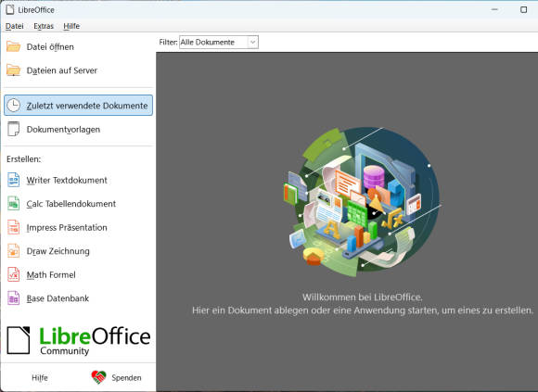Open the Extras menu
This screenshot has height=392, width=538.
click(x=44, y=26)
